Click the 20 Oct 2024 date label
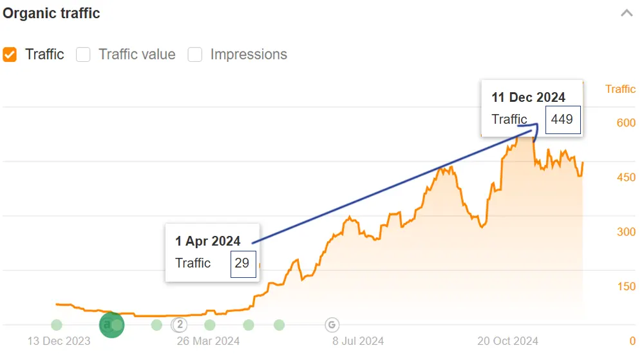Screen dimensions: 644x361 507,341
